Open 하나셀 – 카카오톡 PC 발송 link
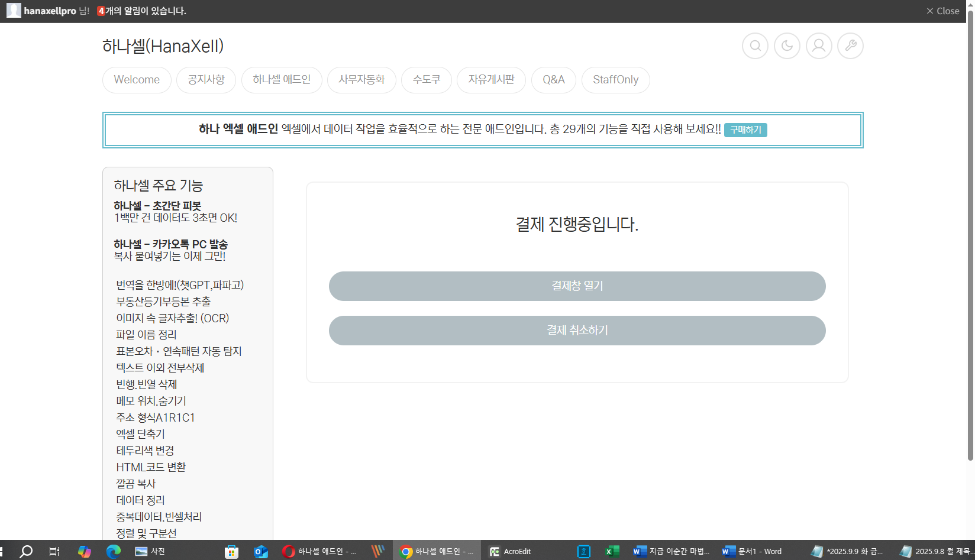975x560 pixels. click(x=170, y=244)
